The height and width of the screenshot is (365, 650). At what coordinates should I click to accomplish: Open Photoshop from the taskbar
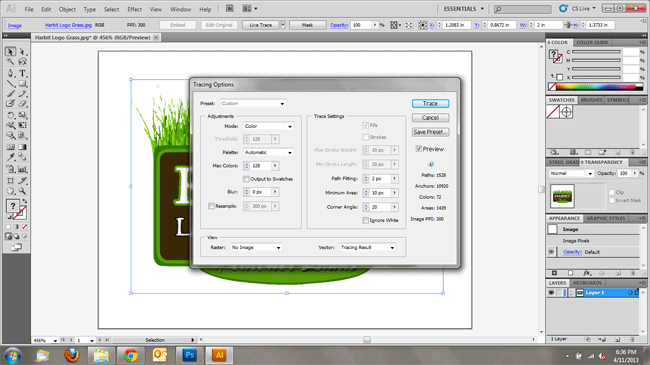(x=189, y=355)
